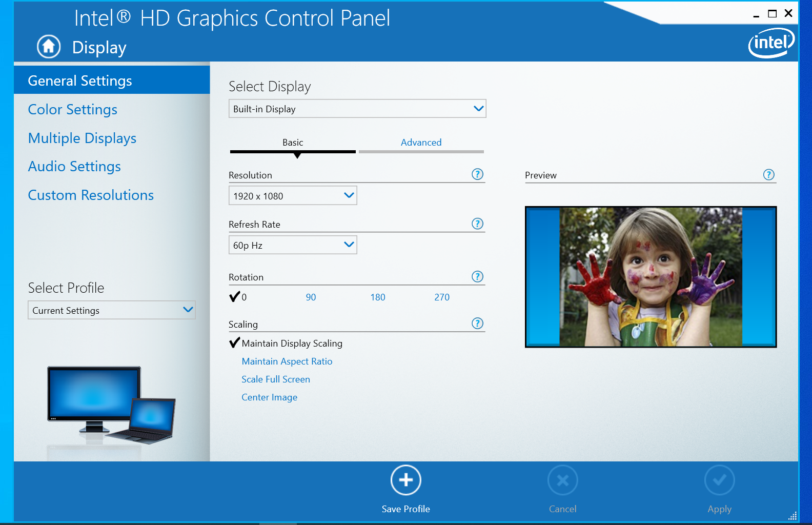Click the Save Profile plus icon
812x525 pixels.
[406, 480]
